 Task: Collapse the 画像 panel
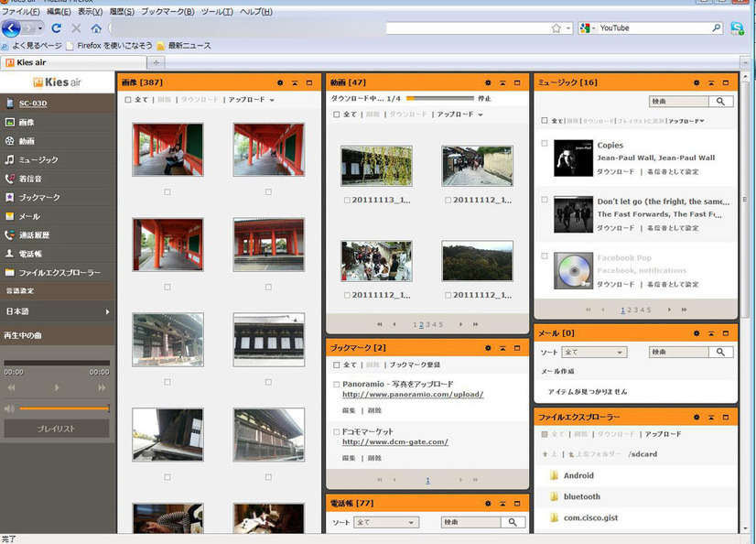295,82
